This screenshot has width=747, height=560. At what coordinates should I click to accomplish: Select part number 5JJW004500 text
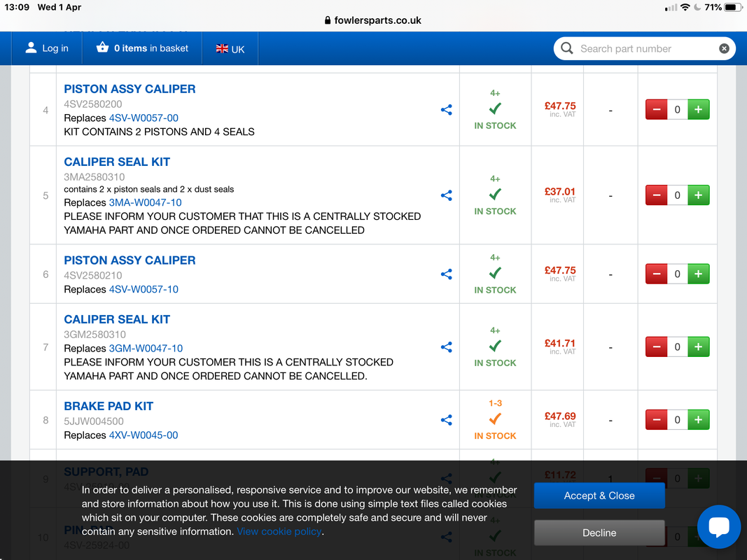(x=94, y=421)
